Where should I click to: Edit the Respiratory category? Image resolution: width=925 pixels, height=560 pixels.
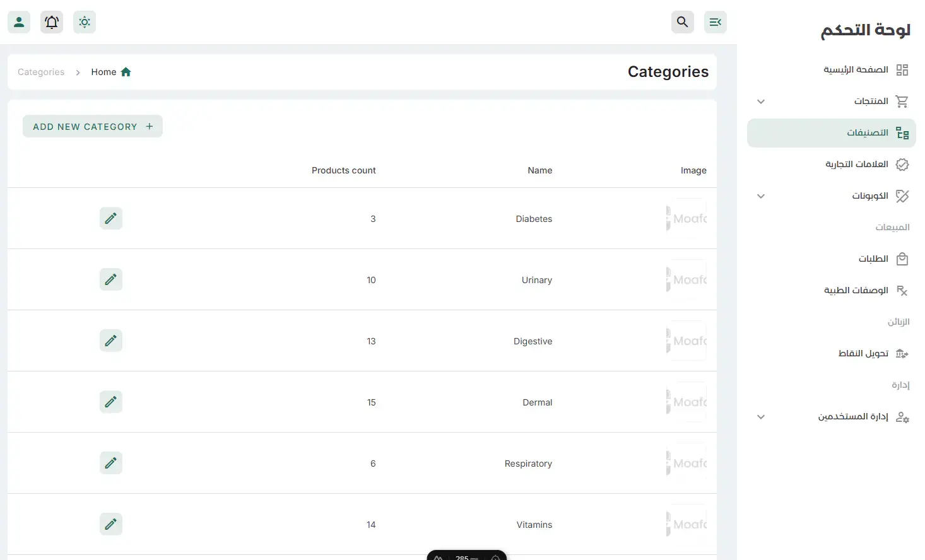(x=111, y=463)
